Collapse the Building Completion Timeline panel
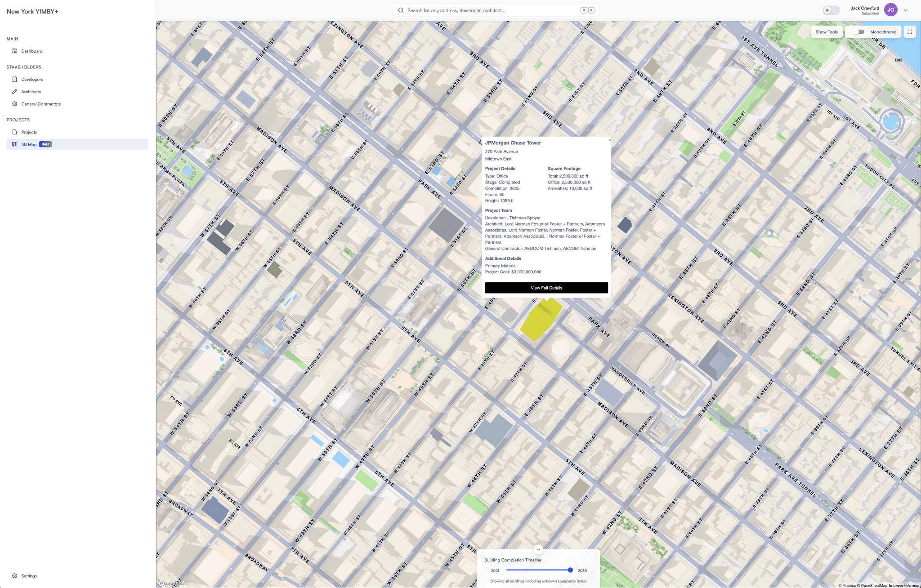This screenshot has height=588, width=921. tap(538, 549)
